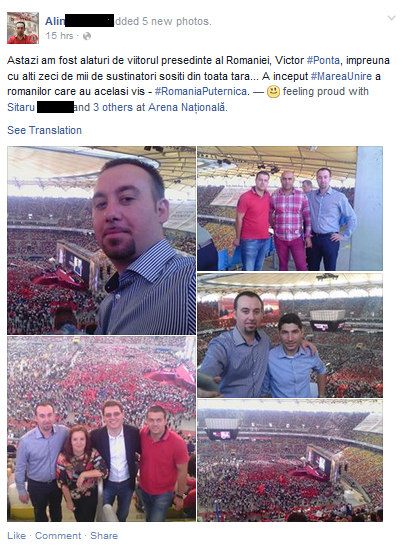Open the large selfie photo in stadium
The width and height of the screenshot is (403, 551).
point(102,240)
